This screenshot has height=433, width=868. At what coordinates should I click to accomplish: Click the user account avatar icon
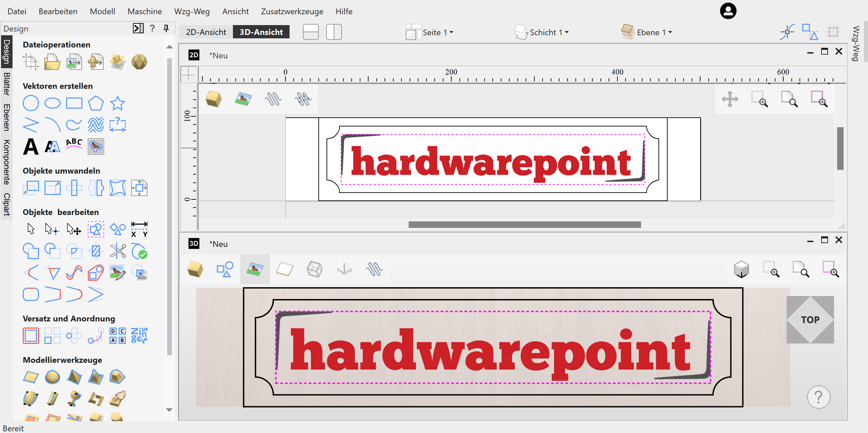tap(728, 11)
